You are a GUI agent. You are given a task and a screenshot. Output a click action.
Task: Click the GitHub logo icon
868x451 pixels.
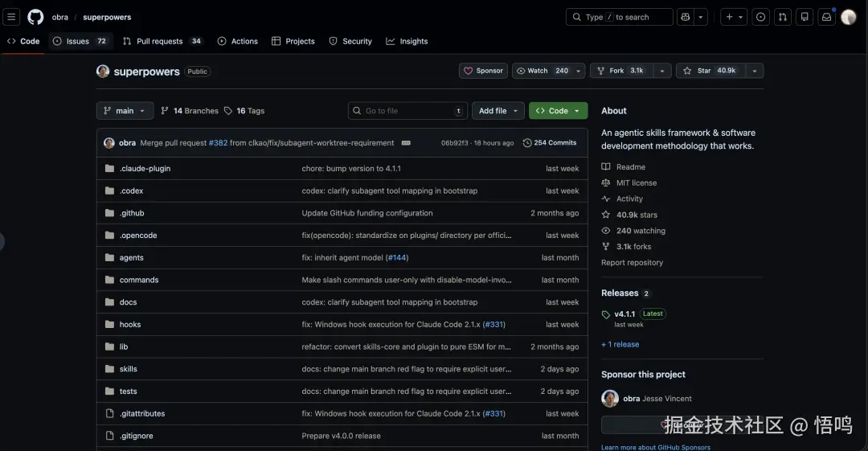[x=35, y=17]
